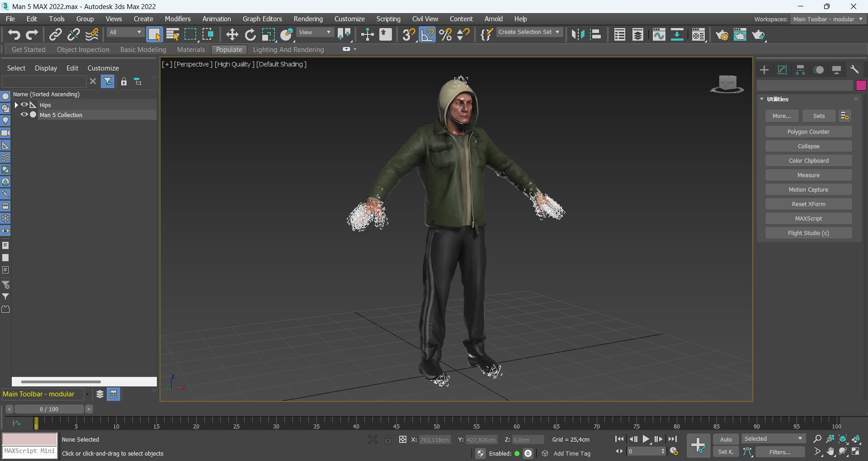The image size is (868, 461).
Task: Toggle Auto Key mode
Action: [x=726, y=439]
